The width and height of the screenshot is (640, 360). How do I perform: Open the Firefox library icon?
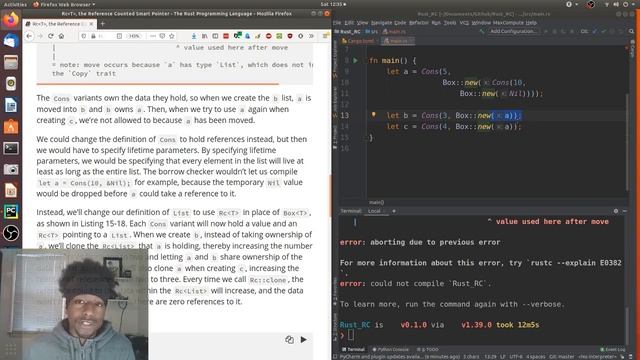point(204,36)
